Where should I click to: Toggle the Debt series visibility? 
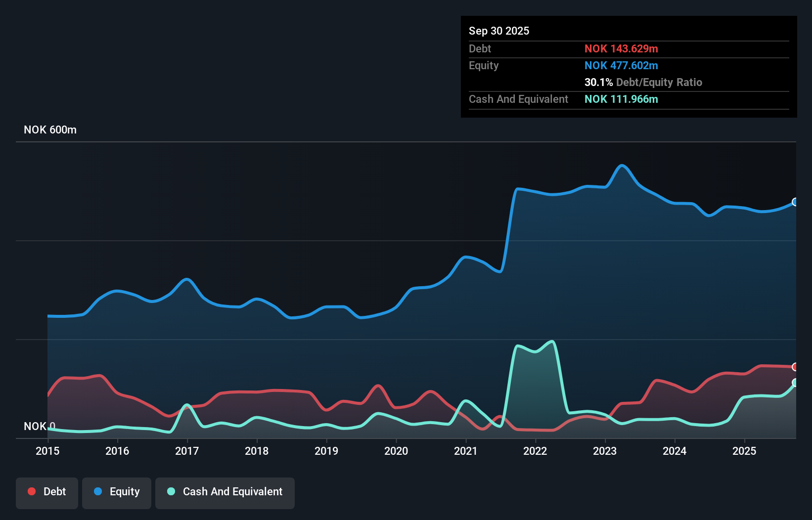47,491
